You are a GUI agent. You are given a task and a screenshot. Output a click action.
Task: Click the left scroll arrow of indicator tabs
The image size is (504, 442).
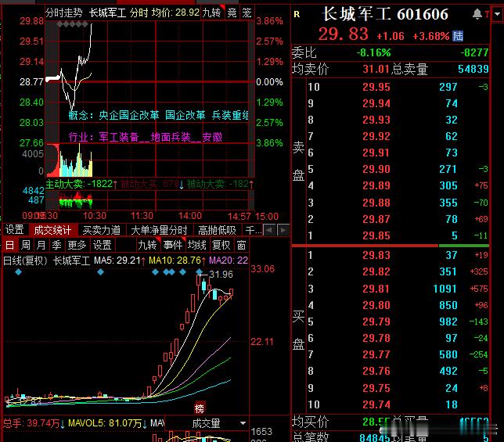tap(269, 230)
